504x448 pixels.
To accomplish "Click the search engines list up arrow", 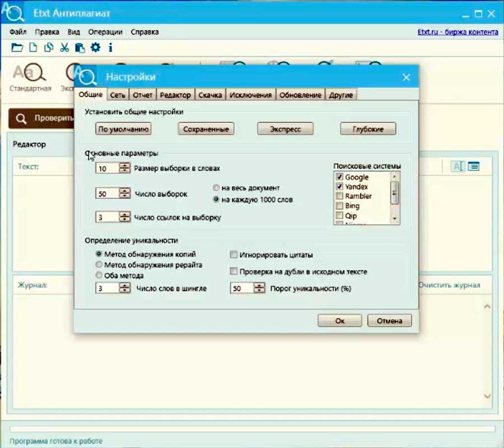I will point(395,176).
